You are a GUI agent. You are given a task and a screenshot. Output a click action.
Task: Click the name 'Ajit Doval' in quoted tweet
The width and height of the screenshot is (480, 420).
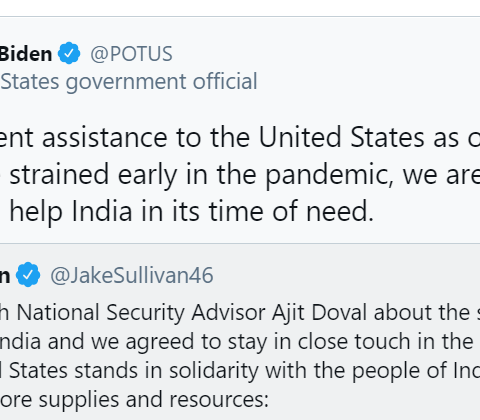320,313
